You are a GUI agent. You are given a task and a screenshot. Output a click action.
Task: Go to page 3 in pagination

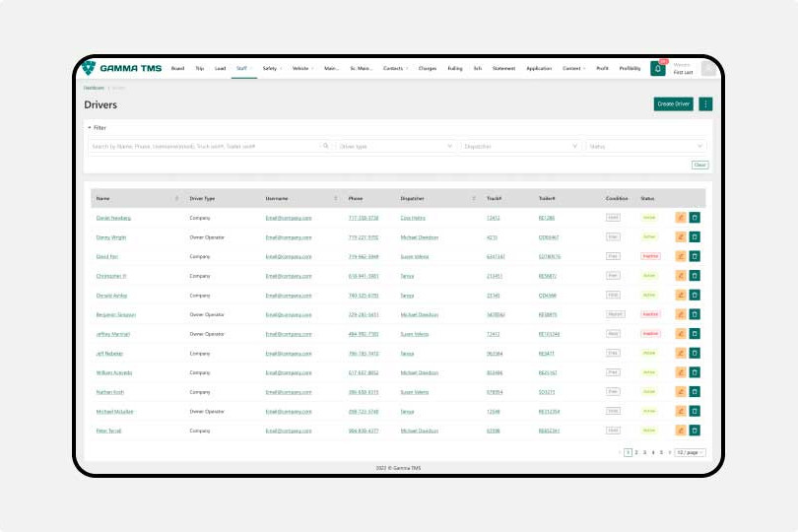(x=644, y=452)
